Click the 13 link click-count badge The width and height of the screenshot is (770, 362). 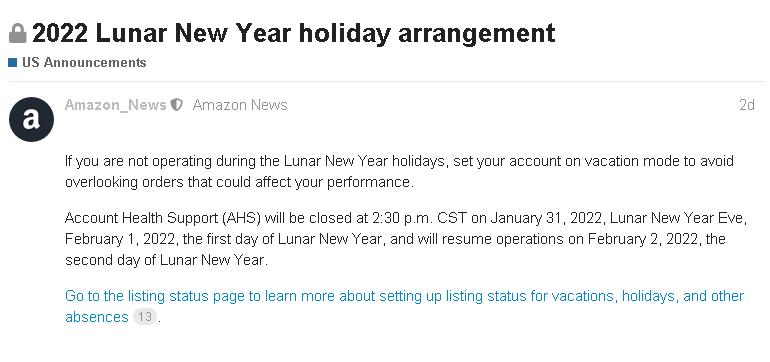pyautogui.click(x=144, y=317)
